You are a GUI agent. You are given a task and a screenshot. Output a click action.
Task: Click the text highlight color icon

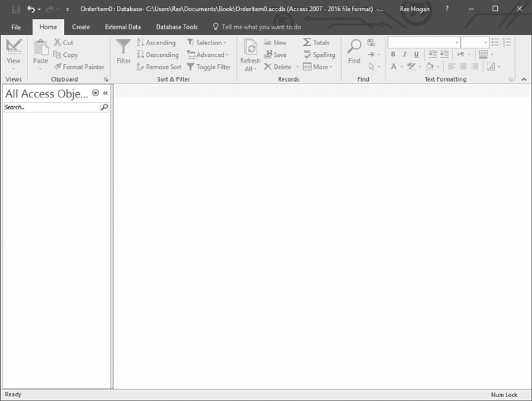click(x=411, y=67)
